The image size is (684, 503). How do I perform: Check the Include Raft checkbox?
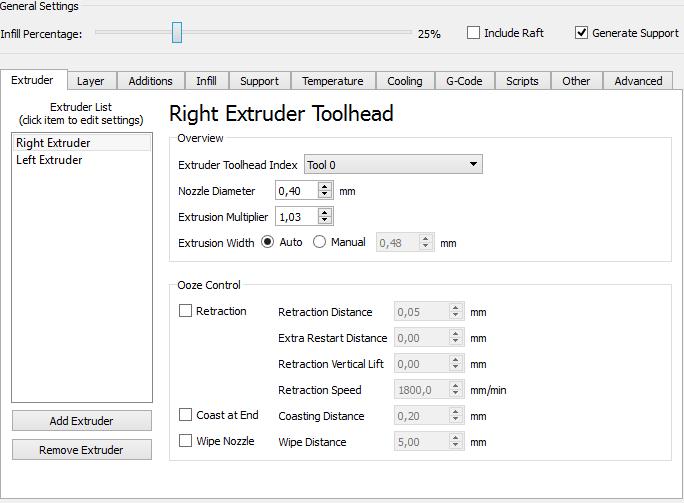(x=474, y=33)
